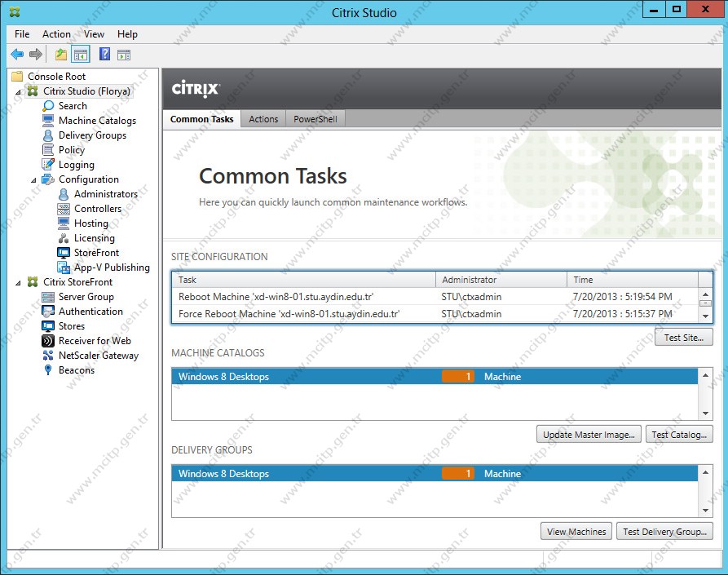This screenshot has width=728, height=575.
Task: Click the StoreFront icon under Configuration
Action: pos(64,253)
